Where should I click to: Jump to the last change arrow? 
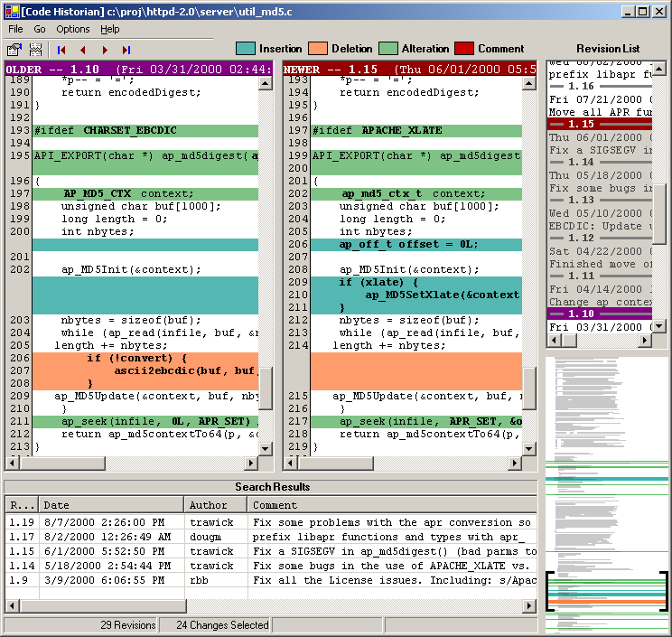click(126, 51)
